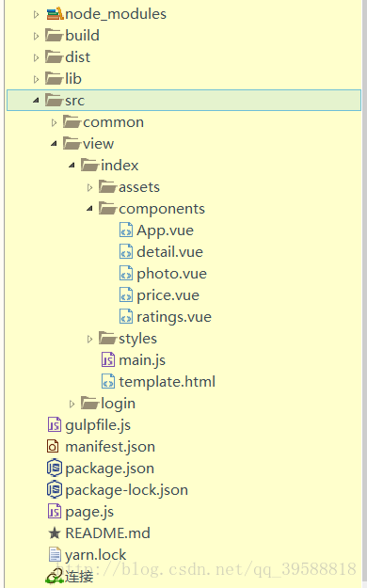Collapse the src folder arrow

36,100
